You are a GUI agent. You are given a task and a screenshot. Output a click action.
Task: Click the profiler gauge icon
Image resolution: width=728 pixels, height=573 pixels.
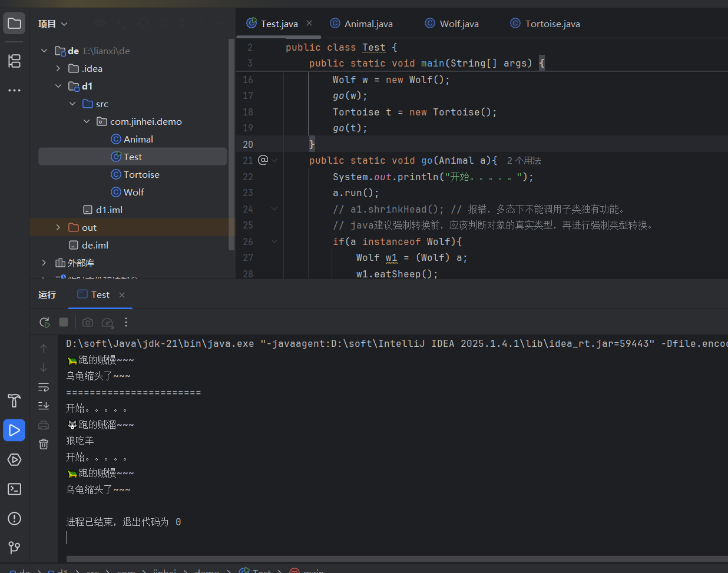[107, 322]
